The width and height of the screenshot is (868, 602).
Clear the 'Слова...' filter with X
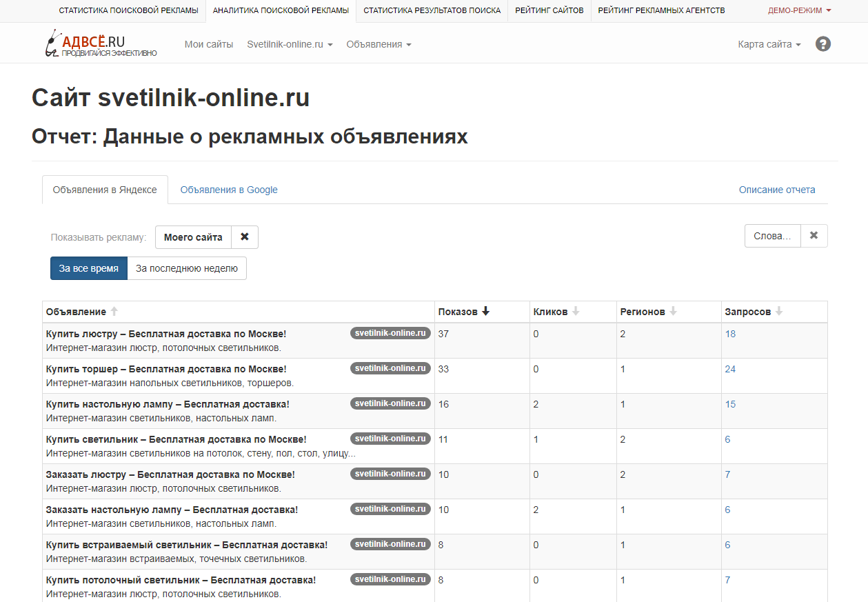pyautogui.click(x=814, y=236)
